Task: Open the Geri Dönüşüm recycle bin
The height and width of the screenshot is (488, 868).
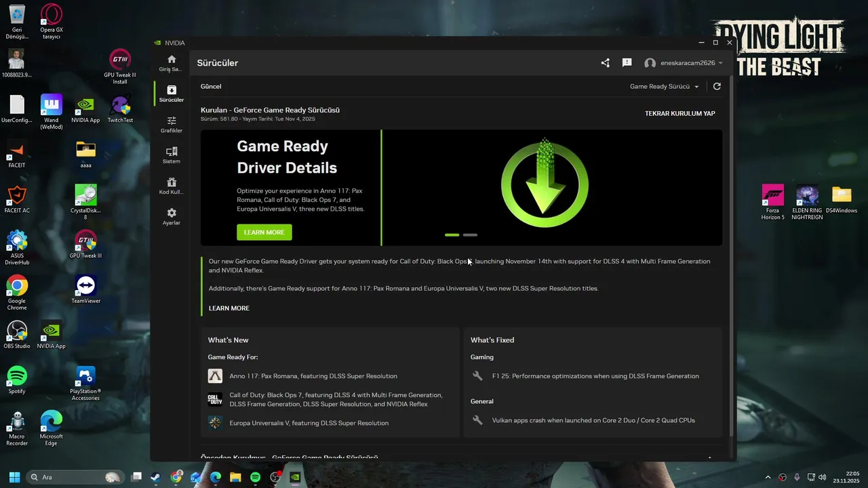Action: point(17,22)
